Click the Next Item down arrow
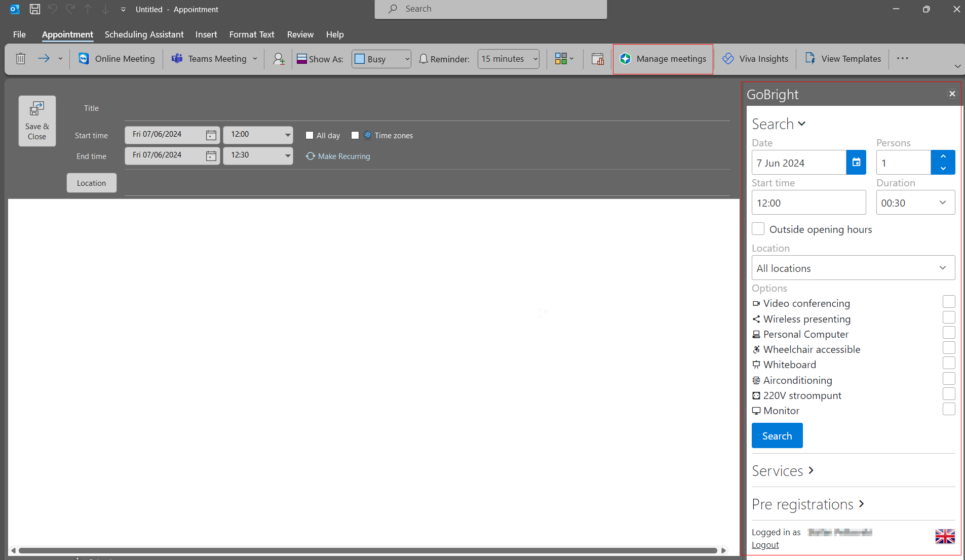The height and width of the screenshot is (560, 965). coord(105,9)
